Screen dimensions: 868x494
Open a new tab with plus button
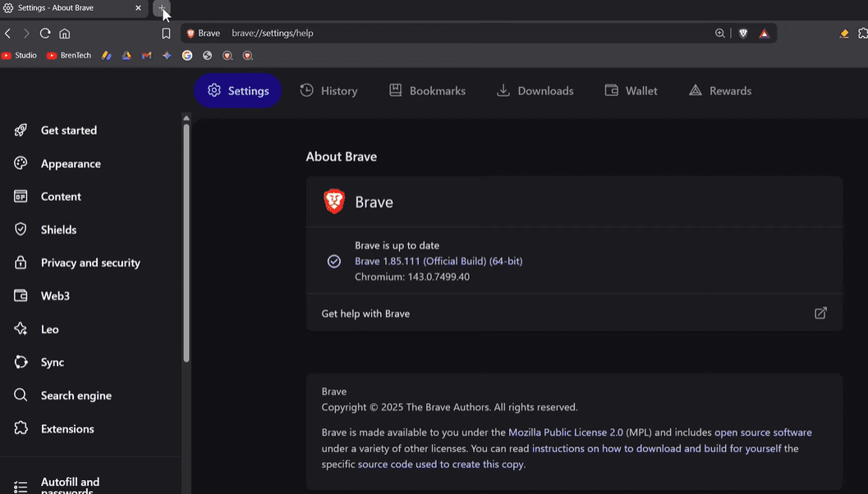pos(162,8)
